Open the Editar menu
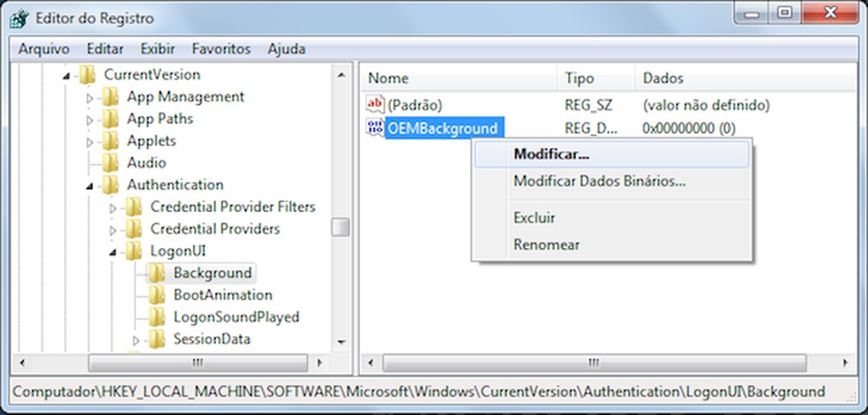 (x=105, y=49)
